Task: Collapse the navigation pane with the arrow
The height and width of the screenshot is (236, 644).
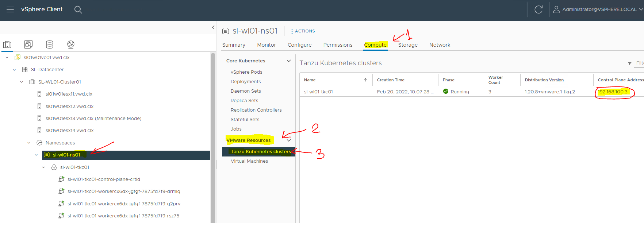Action: click(x=213, y=27)
